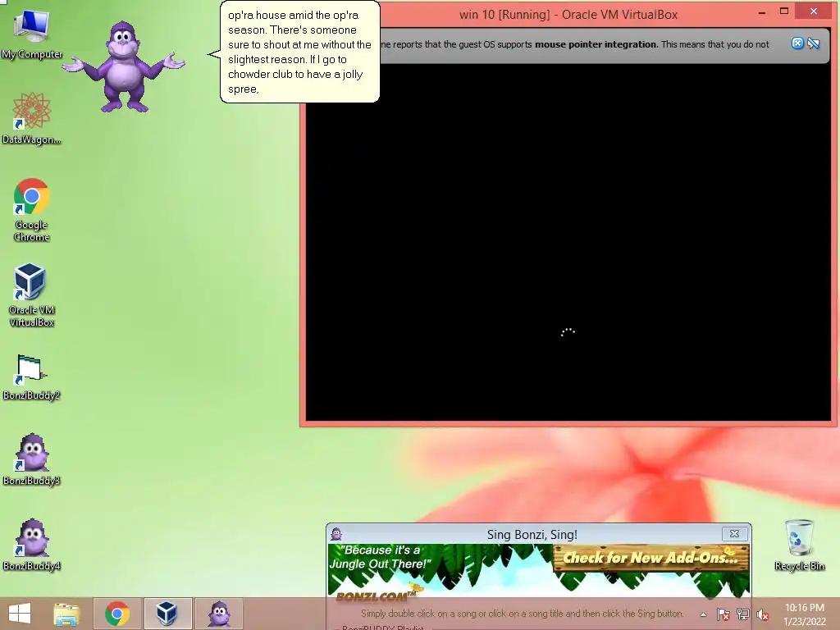Click the muted volume tray icon
840x630 pixels.
762,614
